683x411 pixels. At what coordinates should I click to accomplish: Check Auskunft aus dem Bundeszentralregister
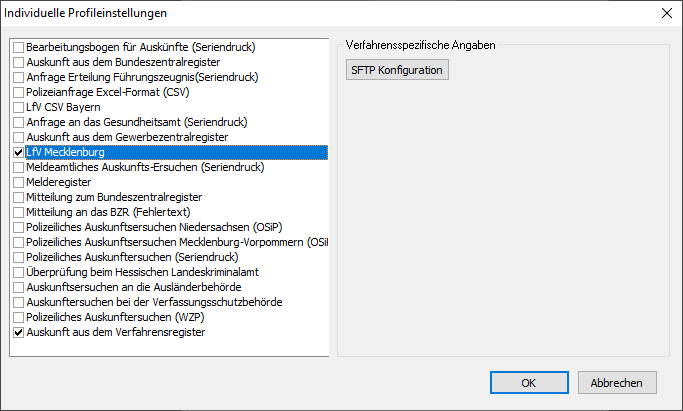[19, 62]
